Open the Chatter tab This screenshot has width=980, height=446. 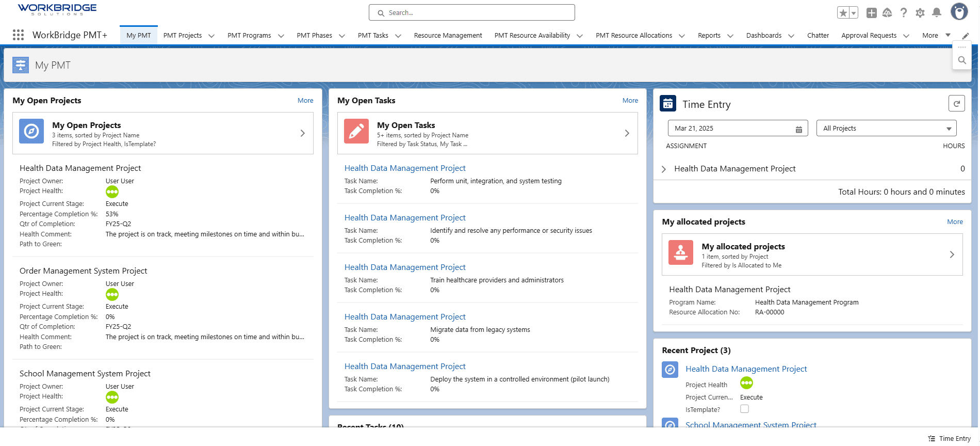818,36
